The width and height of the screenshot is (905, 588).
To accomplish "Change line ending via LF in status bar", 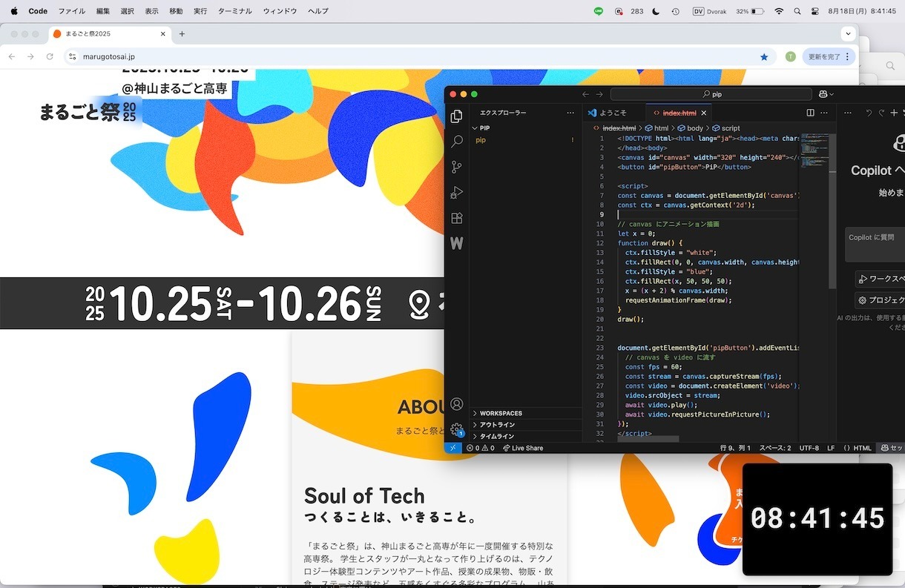I will pos(831,448).
